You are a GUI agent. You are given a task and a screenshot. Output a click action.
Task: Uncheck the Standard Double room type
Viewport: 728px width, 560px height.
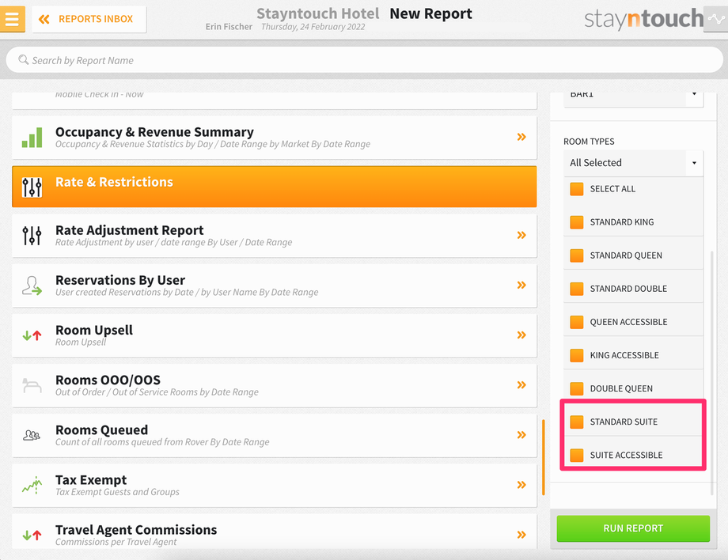(x=577, y=289)
